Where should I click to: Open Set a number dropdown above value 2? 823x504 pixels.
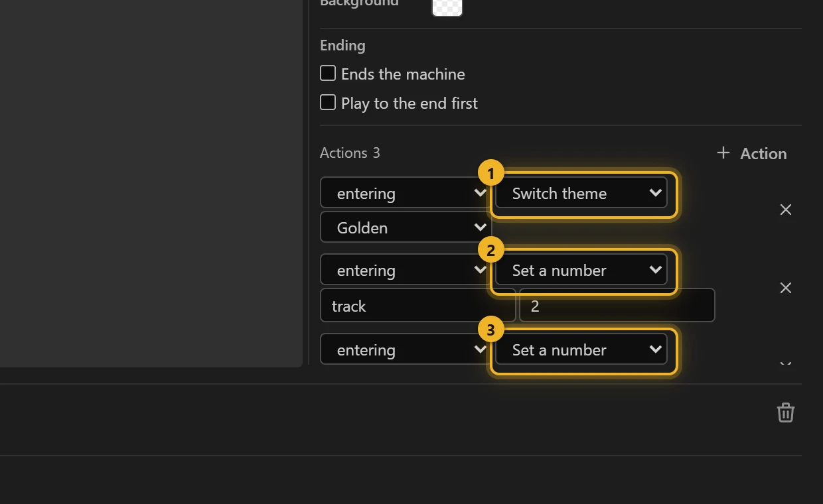tap(581, 270)
